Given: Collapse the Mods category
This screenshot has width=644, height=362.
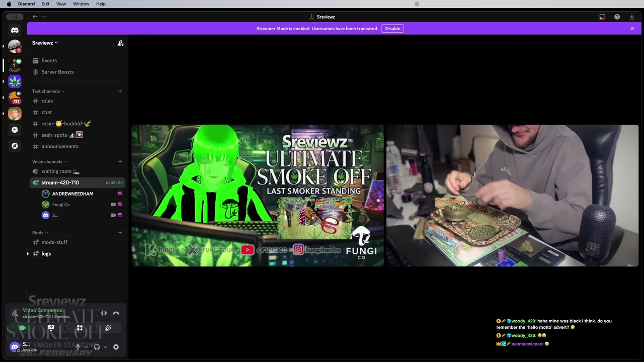Looking at the screenshot, I should (x=40, y=232).
